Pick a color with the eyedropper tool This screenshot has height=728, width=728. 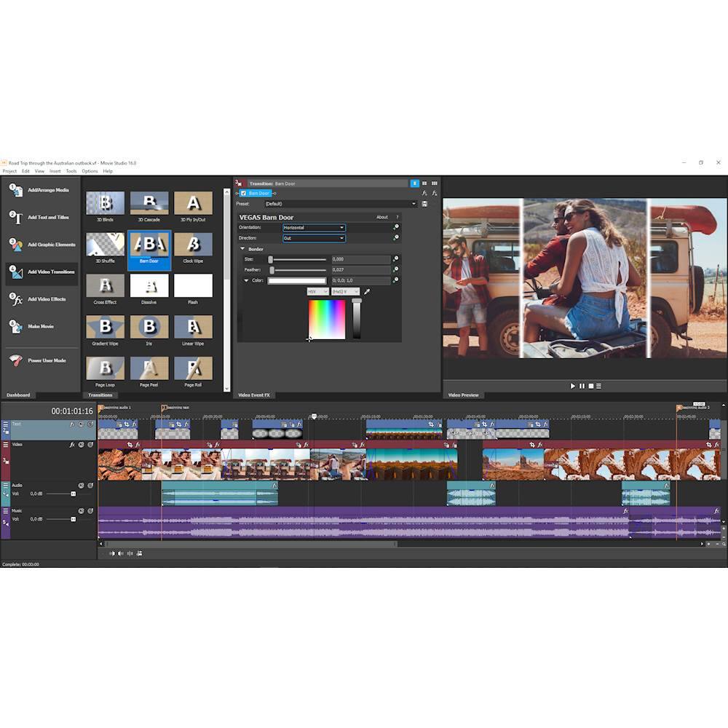point(367,292)
